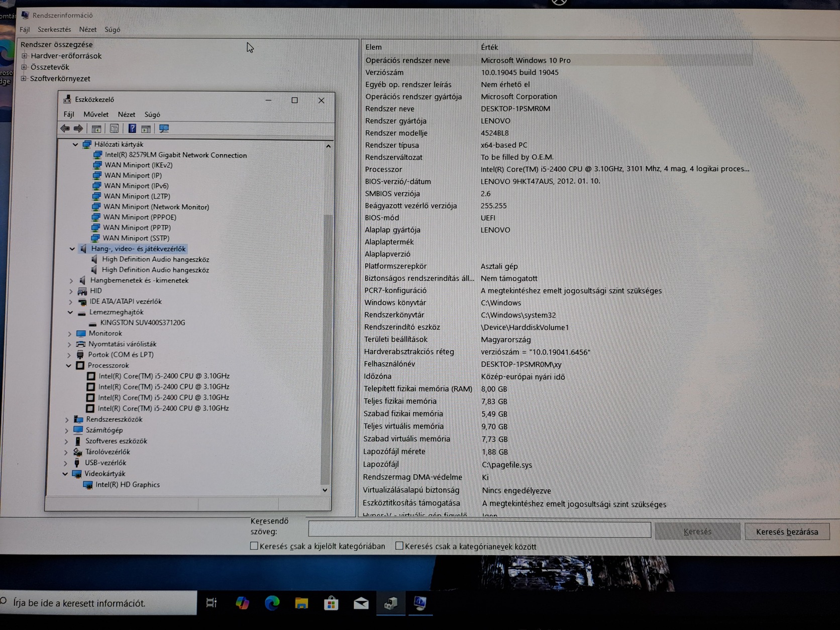Collapse the Hálózati kártyák category
This screenshot has height=630, width=840.
pyautogui.click(x=75, y=145)
